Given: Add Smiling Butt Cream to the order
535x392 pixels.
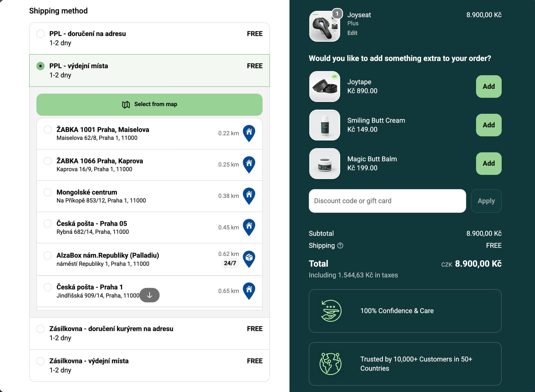Looking at the screenshot, I should 489,125.
